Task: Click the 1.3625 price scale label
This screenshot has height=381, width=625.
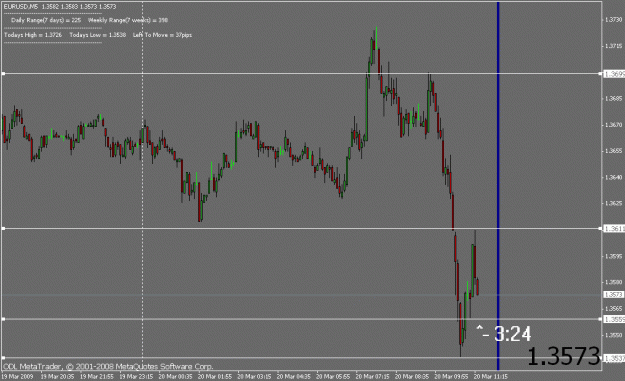Action: pyautogui.click(x=613, y=203)
